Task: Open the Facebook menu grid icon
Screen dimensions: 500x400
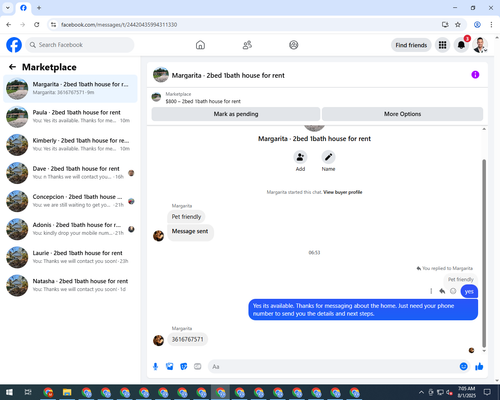Action: pos(442,45)
